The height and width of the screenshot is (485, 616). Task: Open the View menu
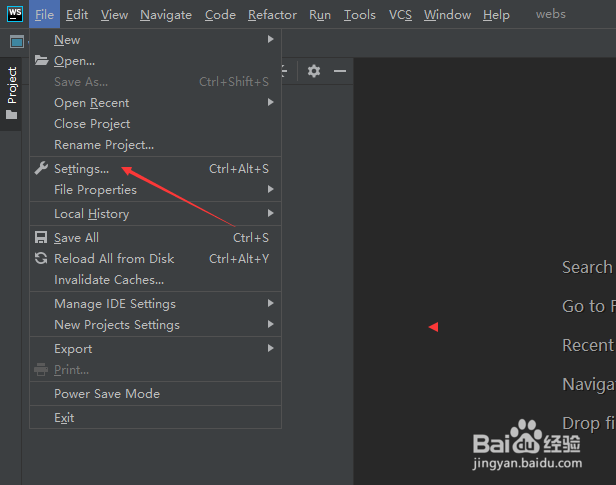pos(114,15)
